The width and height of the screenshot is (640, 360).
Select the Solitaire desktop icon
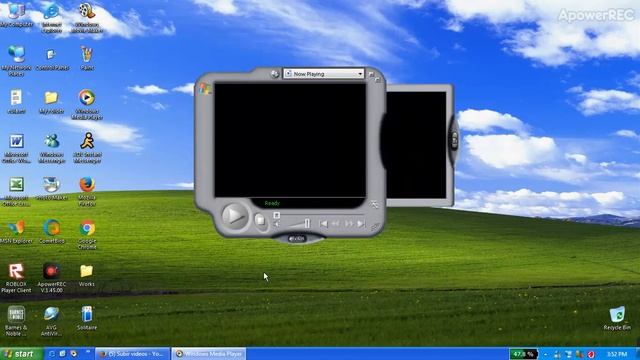coord(87,319)
